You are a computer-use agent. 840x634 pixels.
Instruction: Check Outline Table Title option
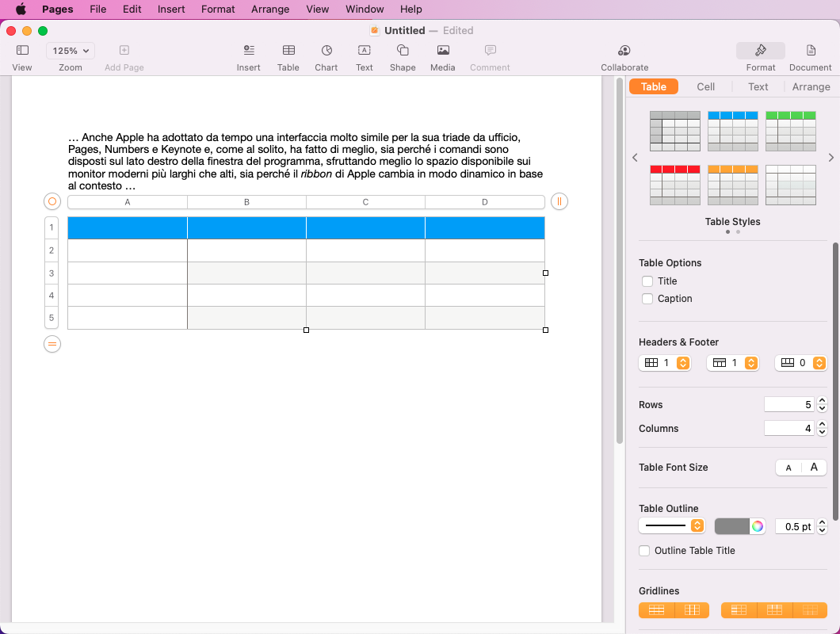[x=645, y=551]
